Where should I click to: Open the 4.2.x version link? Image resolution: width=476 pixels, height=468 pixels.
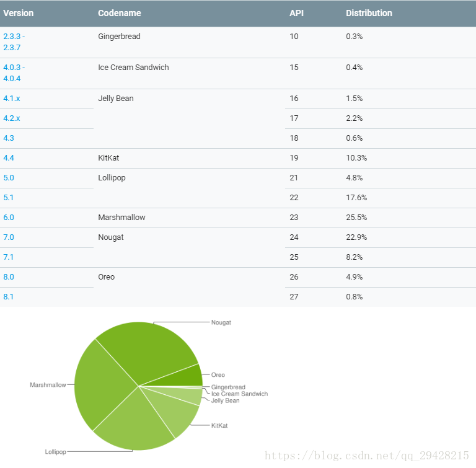tap(12, 118)
